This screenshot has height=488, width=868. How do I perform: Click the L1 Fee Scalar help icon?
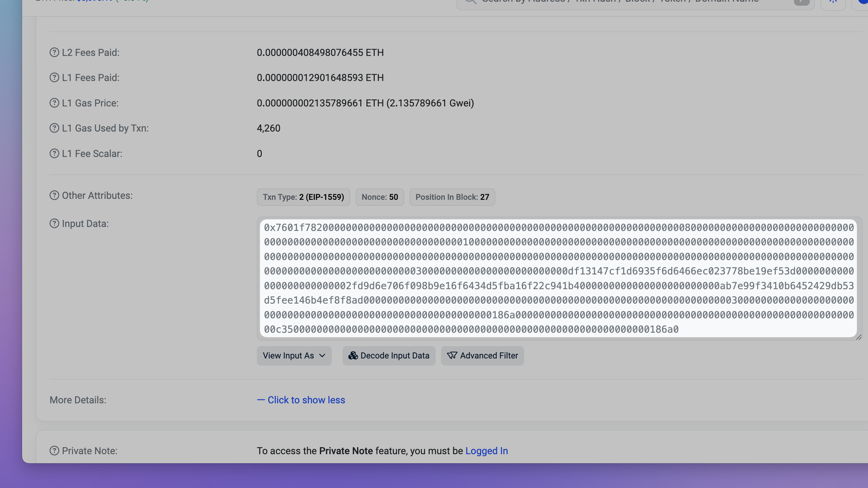[54, 154]
